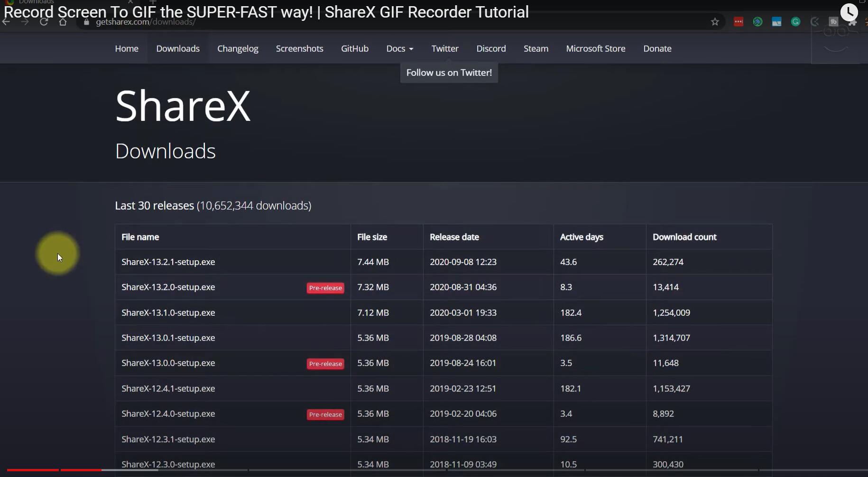Viewport: 868px width, 477px height.
Task: Click download count 1,254,009
Action: 672,312
